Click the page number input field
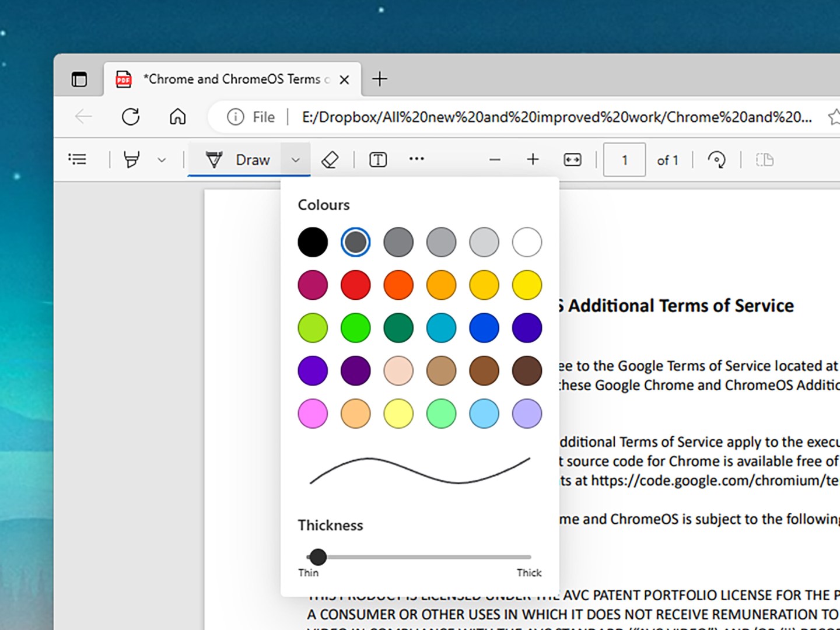840x630 pixels. pyautogui.click(x=624, y=159)
